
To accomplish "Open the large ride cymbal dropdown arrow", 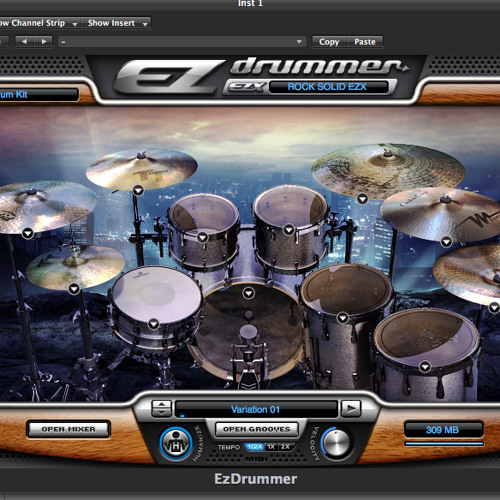I will [x=362, y=199].
